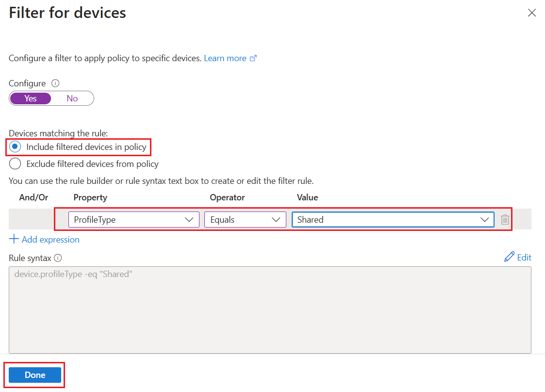Click the plus icon to add expression
Screen dimensions: 545x392
(x=15, y=239)
